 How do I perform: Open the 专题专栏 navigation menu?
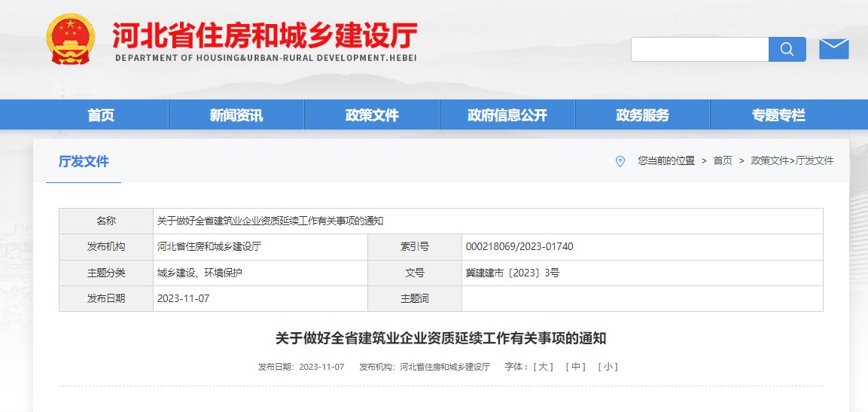click(x=778, y=115)
